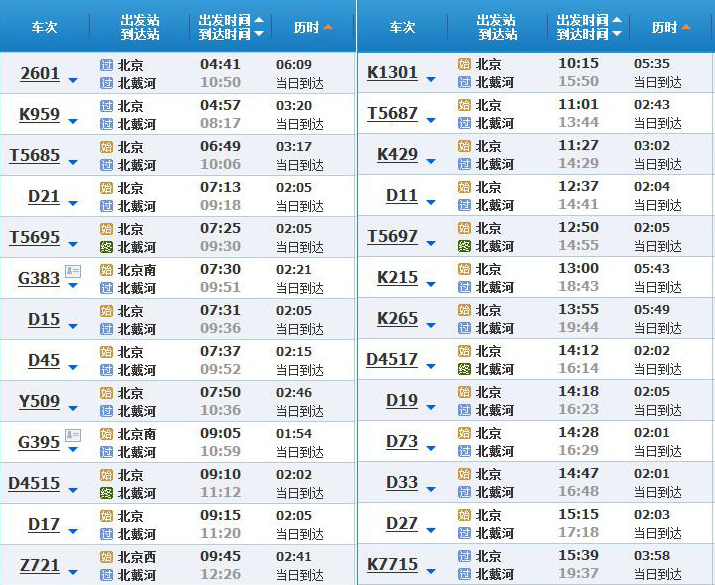The width and height of the screenshot is (715, 585).
Task: Sort left table by departure time ascending arrow
Action: [259, 20]
